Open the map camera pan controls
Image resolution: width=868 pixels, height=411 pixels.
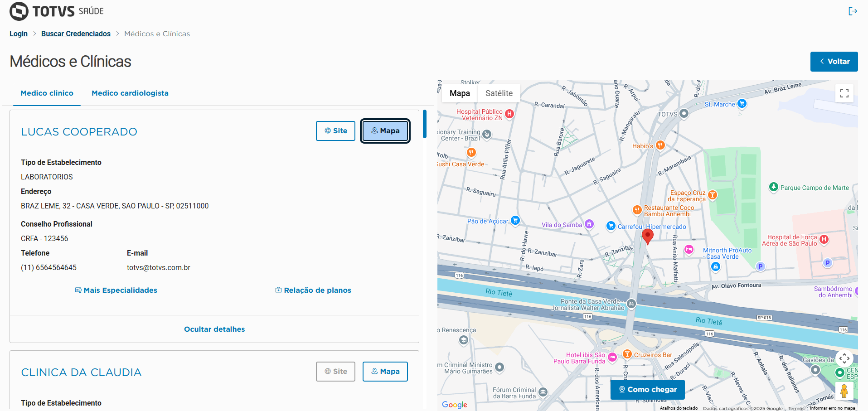844,359
